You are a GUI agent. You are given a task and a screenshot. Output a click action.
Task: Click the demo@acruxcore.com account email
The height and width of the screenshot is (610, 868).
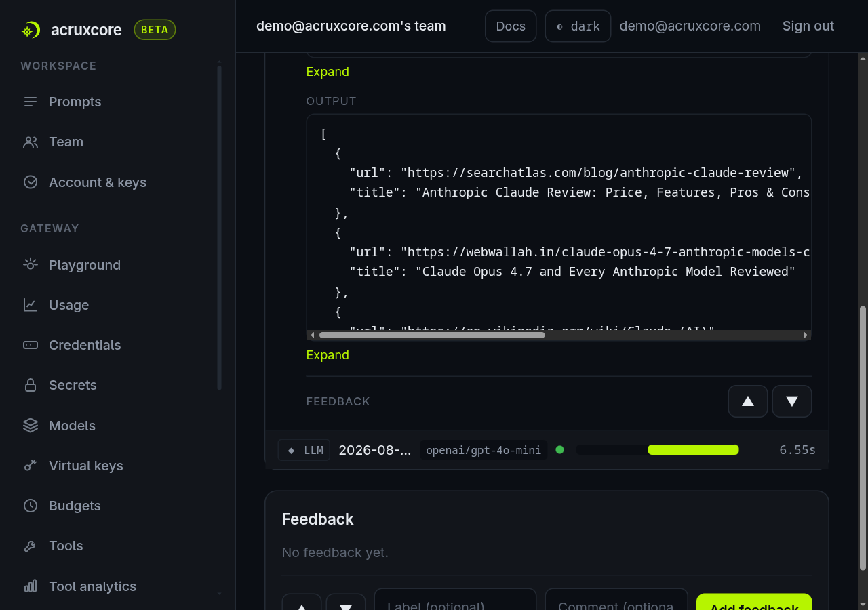(690, 26)
